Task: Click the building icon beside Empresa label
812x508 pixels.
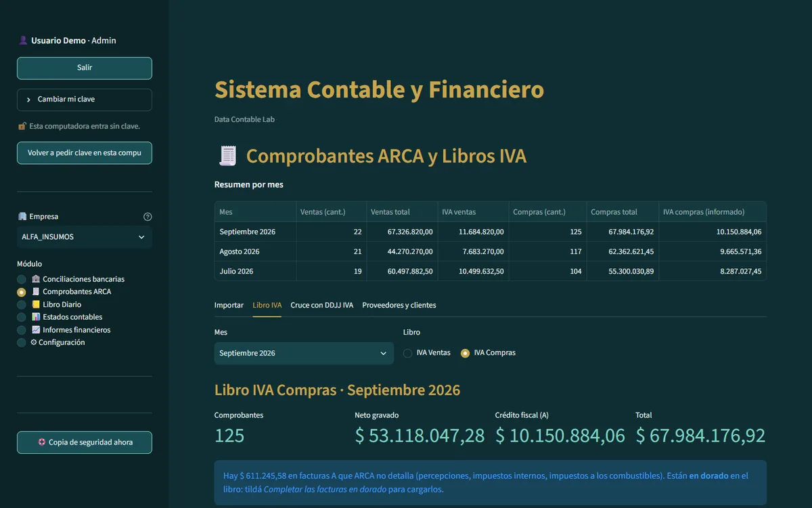Action: coord(22,217)
